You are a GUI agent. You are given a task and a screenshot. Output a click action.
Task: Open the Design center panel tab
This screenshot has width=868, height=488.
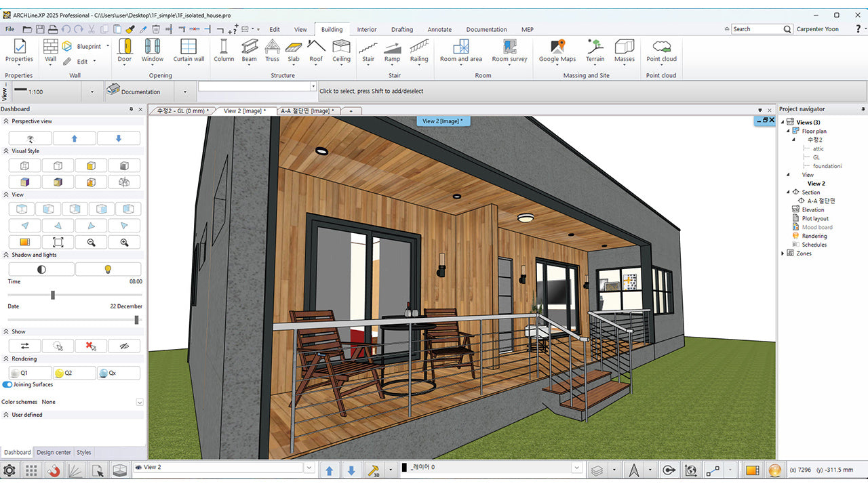click(x=54, y=452)
